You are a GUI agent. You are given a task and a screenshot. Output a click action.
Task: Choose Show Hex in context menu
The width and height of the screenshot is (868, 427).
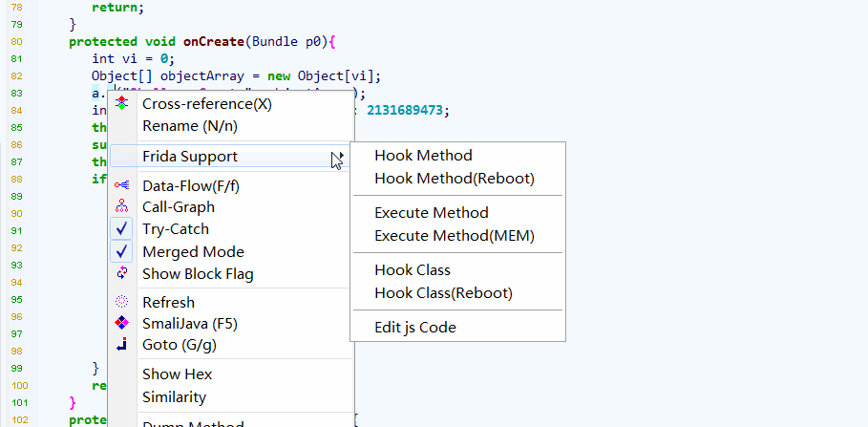[177, 374]
